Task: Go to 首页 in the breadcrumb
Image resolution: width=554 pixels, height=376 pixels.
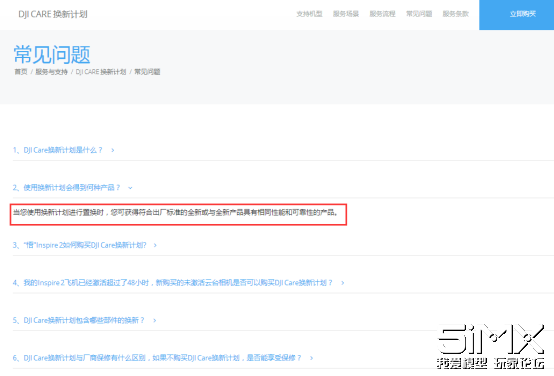Action: (x=21, y=72)
